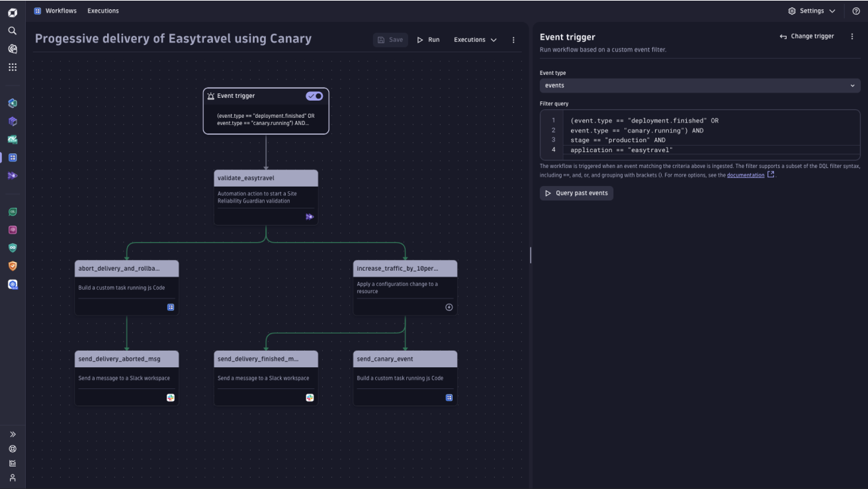This screenshot has height=489, width=868.
Task: Open the orange shield app in sidebar
Action: pos(12,266)
